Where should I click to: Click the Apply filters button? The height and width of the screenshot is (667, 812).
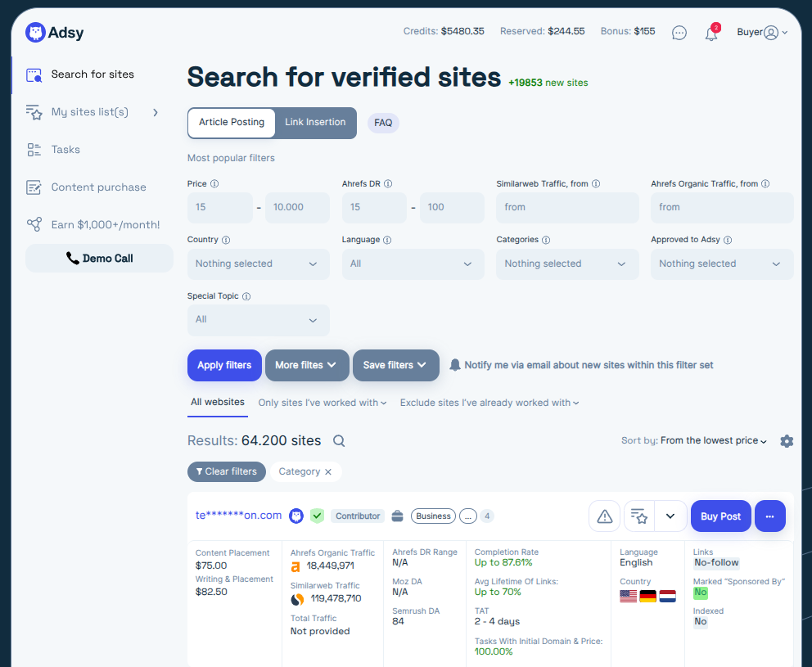coord(224,365)
